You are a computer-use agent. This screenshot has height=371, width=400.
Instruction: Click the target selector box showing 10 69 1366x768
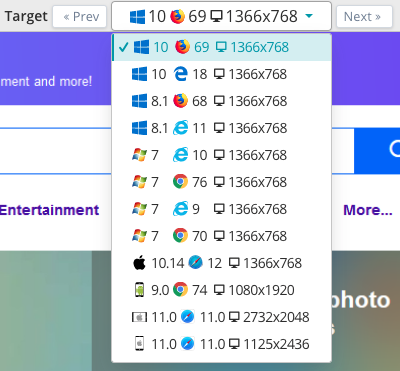point(221,16)
